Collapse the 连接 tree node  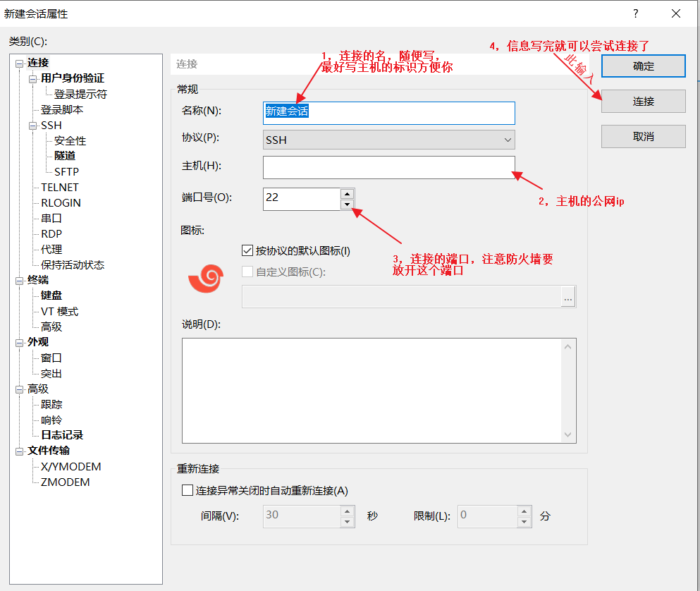19,63
